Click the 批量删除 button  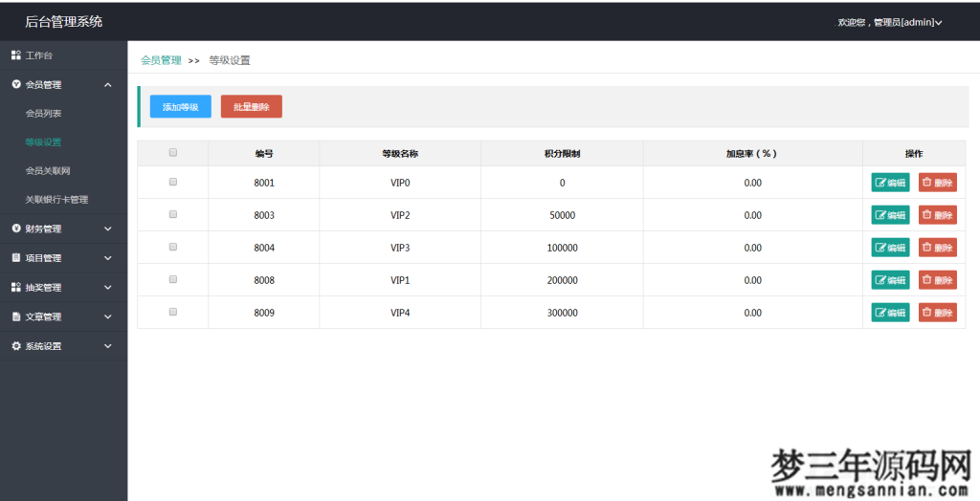[x=251, y=107]
